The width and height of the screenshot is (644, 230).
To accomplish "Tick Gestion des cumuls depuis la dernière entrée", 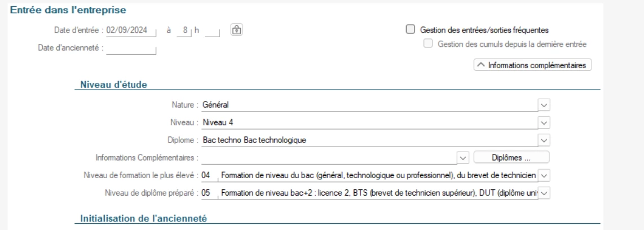I will click(428, 44).
